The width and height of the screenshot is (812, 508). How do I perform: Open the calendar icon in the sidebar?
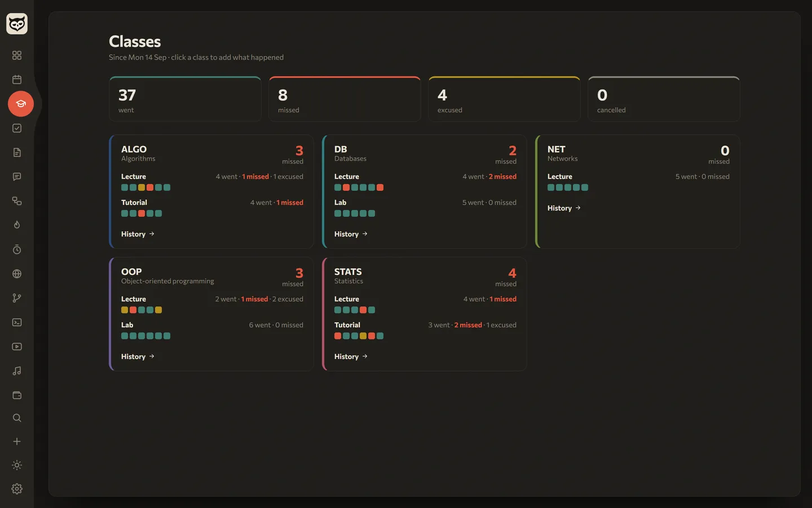pyautogui.click(x=17, y=80)
